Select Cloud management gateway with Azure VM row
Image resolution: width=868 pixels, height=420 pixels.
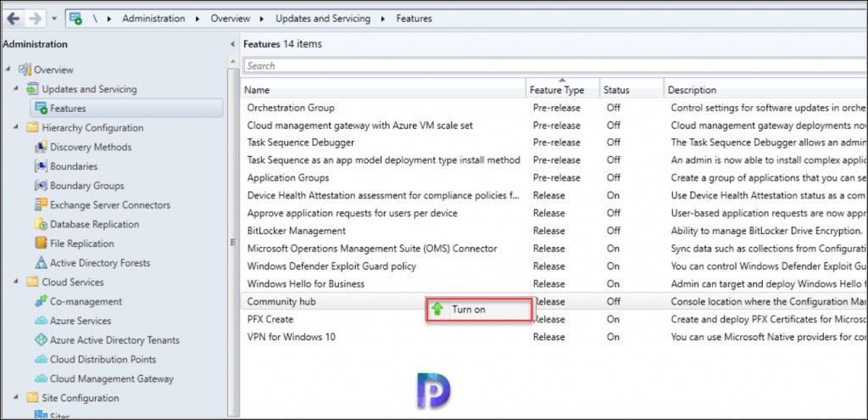click(x=554, y=126)
